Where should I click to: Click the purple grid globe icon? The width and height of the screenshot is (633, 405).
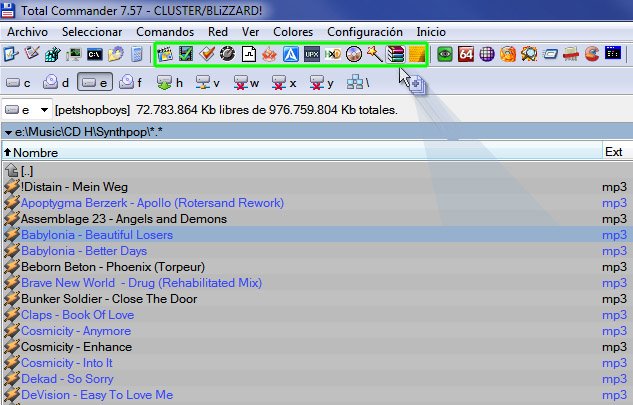click(487, 54)
